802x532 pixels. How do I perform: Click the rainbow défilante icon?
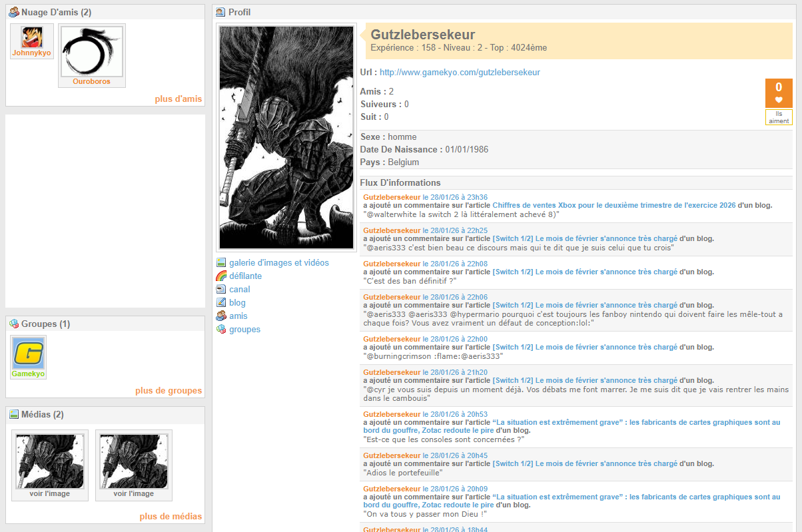[221, 276]
